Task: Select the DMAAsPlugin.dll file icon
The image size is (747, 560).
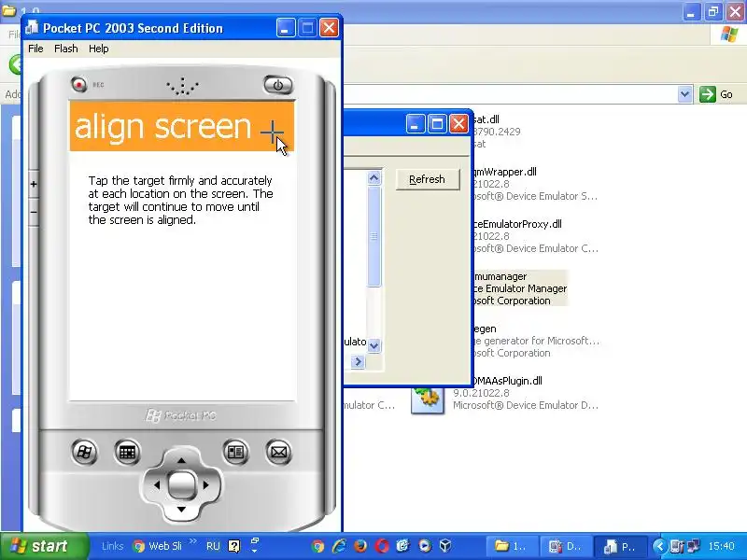Action: [428, 399]
